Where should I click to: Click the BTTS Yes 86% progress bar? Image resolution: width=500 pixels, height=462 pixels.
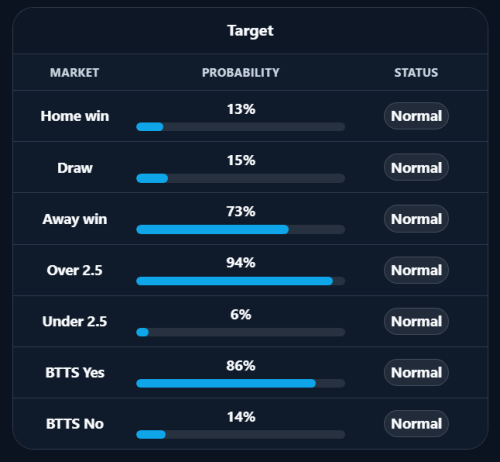coord(241,383)
